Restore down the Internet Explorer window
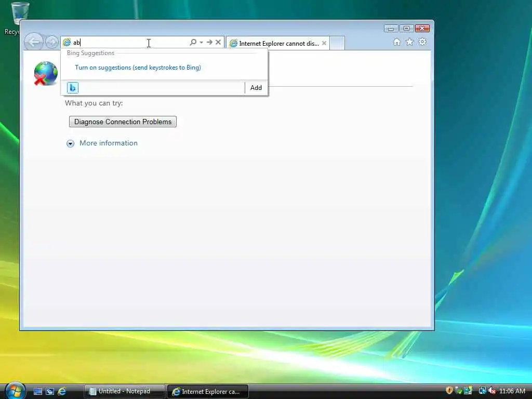The image size is (532, 399). [x=406, y=29]
